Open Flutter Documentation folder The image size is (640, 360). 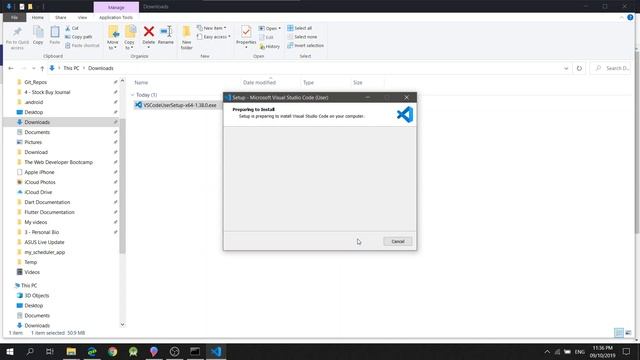click(x=49, y=212)
